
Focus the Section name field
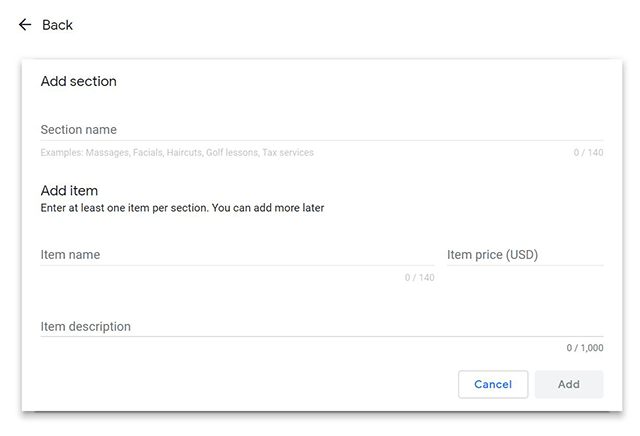(322, 130)
